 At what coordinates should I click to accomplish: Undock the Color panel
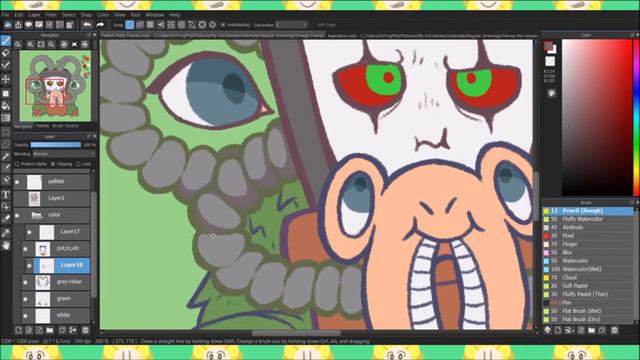pos(632,36)
